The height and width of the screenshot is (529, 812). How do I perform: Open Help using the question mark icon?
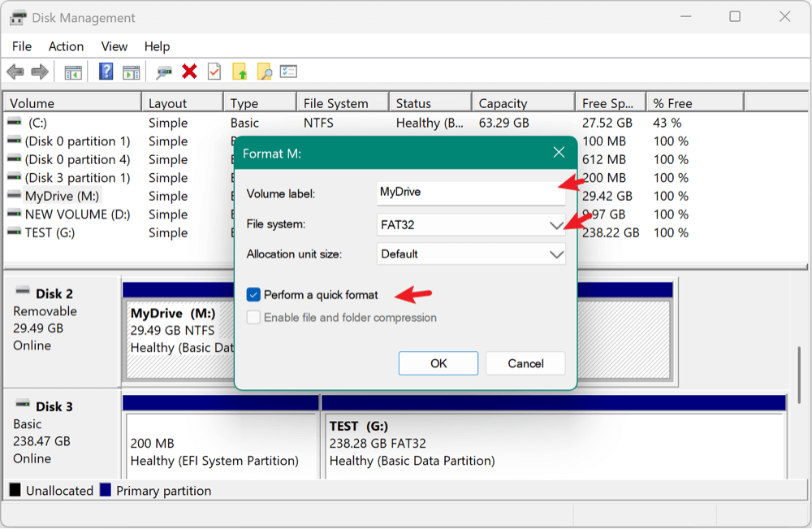click(x=106, y=72)
